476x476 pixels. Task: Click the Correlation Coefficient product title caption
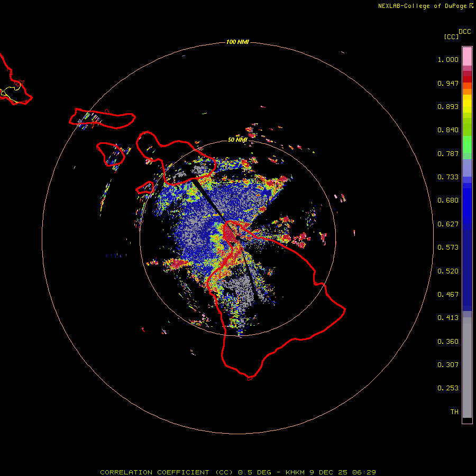click(x=237, y=472)
